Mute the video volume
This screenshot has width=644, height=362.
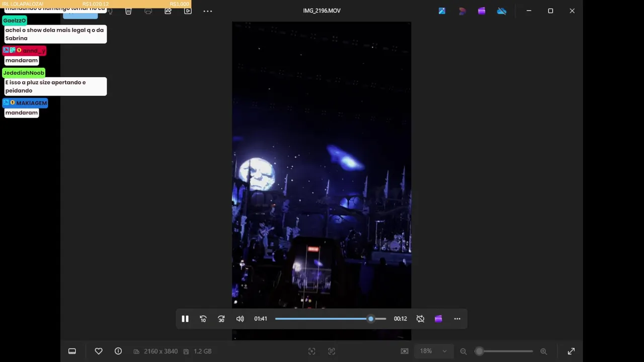[240, 319]
